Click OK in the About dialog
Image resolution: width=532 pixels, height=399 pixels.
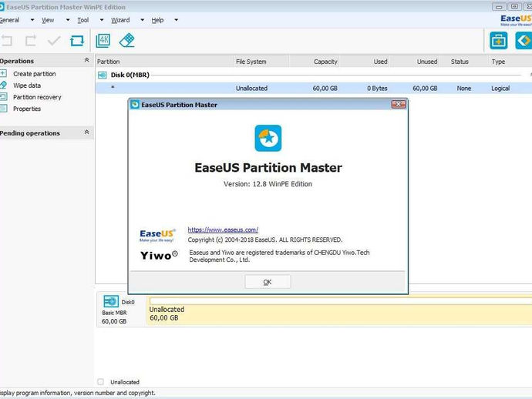(x=268, y=282)
